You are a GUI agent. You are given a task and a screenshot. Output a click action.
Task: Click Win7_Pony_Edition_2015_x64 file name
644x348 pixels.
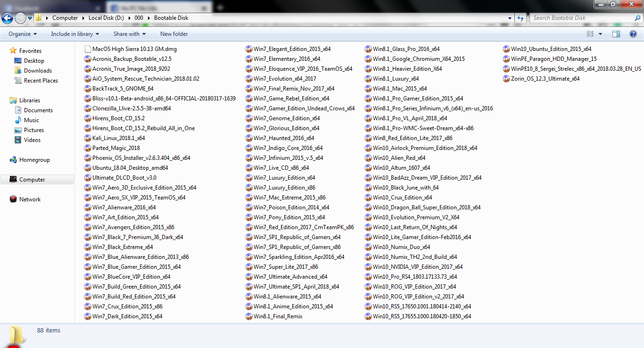point(289,217)
